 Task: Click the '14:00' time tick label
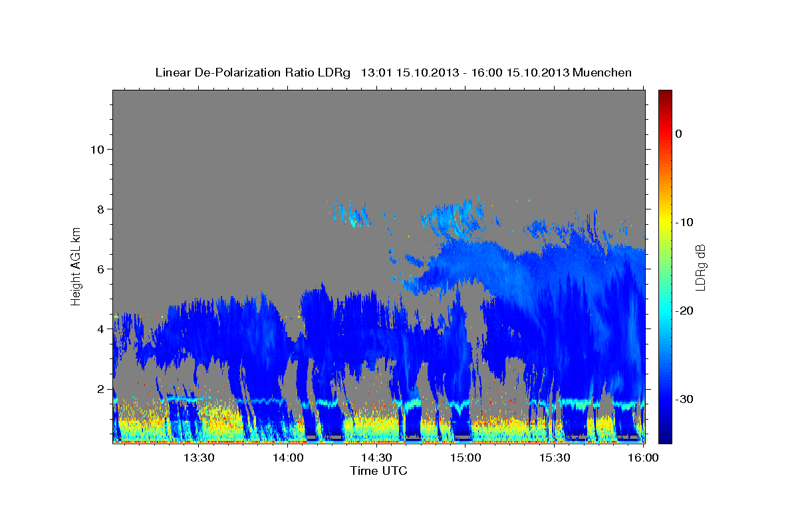(x=287, y=458)
